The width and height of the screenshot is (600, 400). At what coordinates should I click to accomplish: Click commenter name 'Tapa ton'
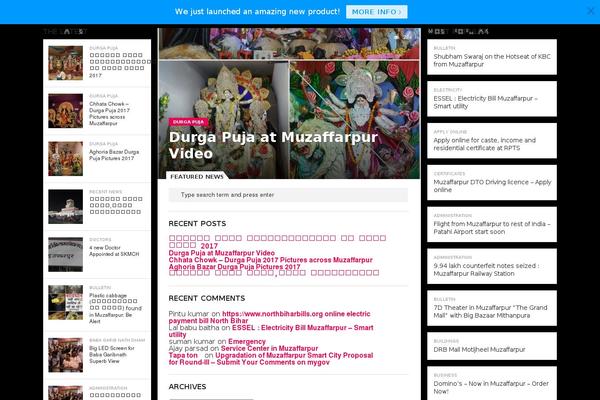(x=183, y=355)
